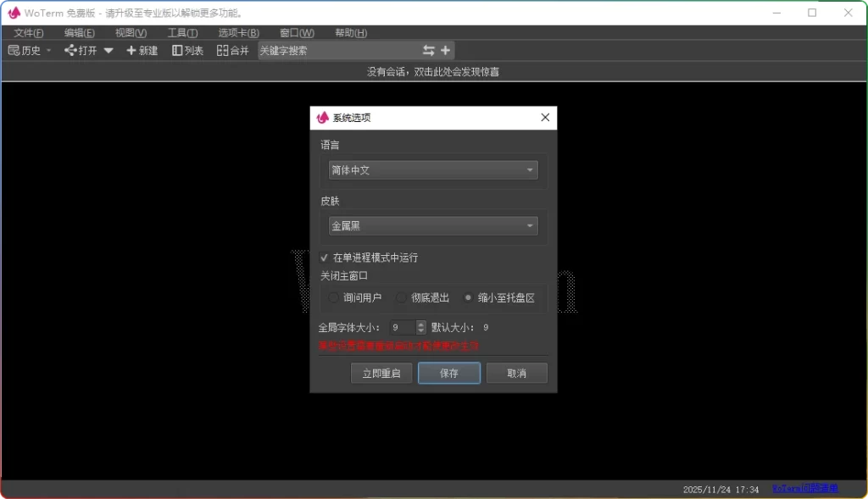
Task: Expand the dropdown arrow next to 打开
Action: click(x=108, y=50)
